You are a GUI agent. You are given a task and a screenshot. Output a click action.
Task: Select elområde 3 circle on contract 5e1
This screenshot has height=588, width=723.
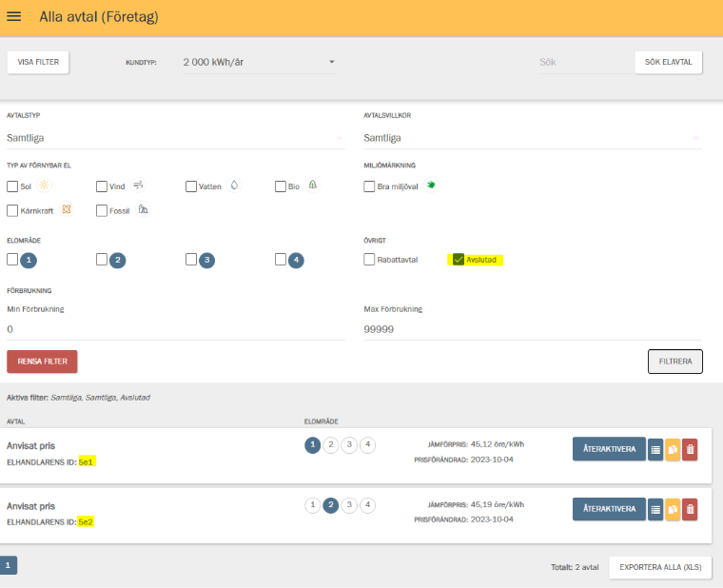(x=349, y=444)
